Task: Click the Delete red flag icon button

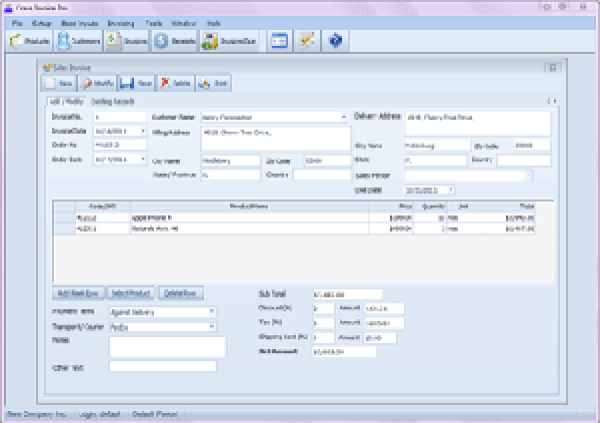Action: [176, 84]
